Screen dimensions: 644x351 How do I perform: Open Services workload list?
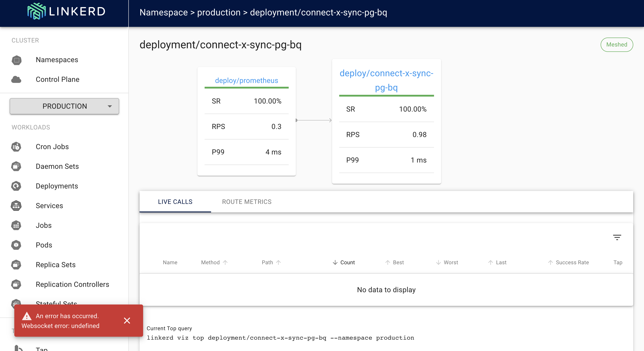coord(49,206)
